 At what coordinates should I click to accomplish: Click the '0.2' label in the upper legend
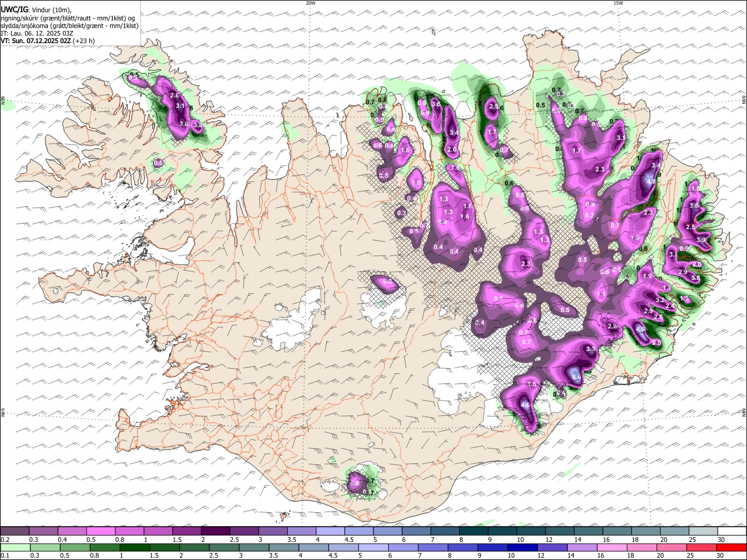5,539
